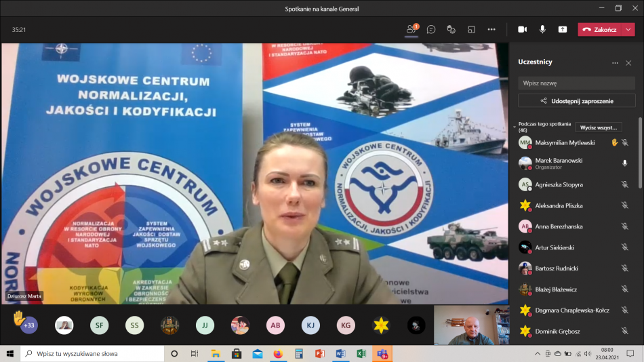Click muted mic icon of Maksymilian Mytlewski
Viewport: 644px width, 362px height.
point(625,142)
